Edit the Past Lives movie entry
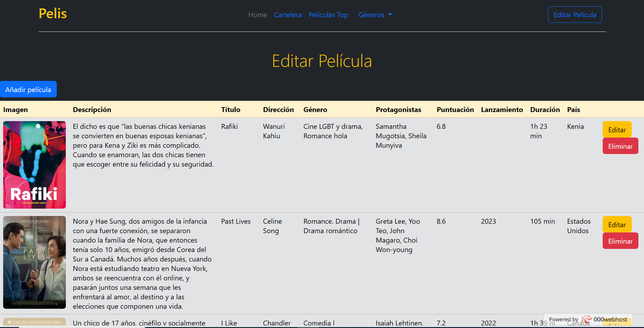 [617, 224]
